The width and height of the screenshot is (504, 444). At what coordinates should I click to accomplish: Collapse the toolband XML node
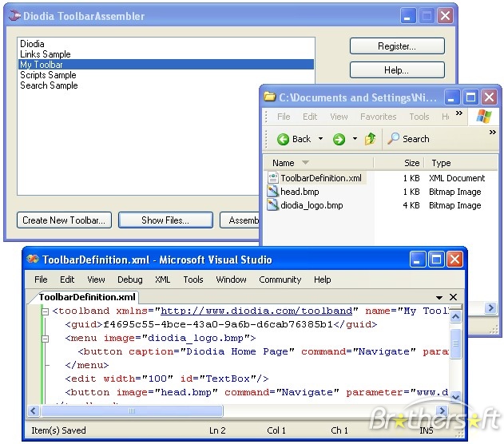click(x=46, y=311)
